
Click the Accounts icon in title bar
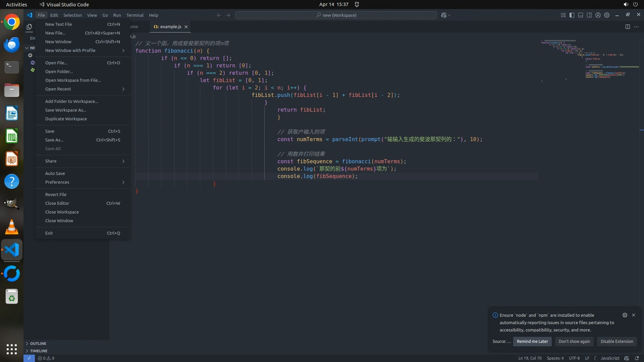pos(598,15)
